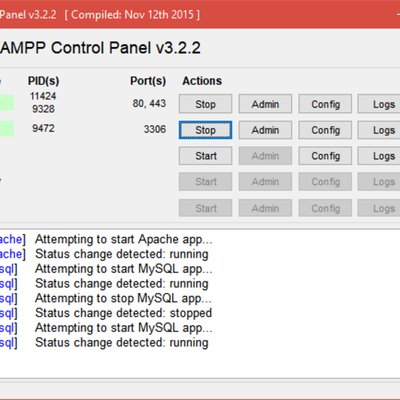400x400 pixels.
Task: Click the title bar text Compiled: Nov 12th 2015
Action: (x=132, y=15)
